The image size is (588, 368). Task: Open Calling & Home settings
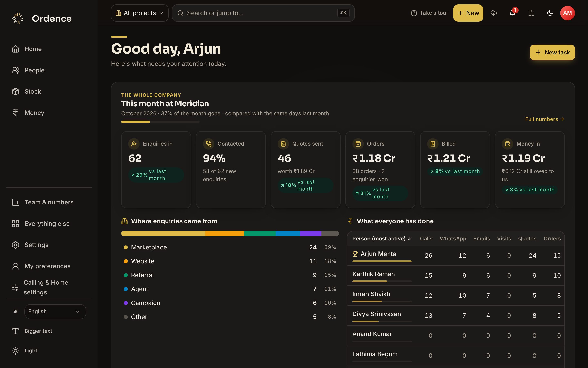49,287
